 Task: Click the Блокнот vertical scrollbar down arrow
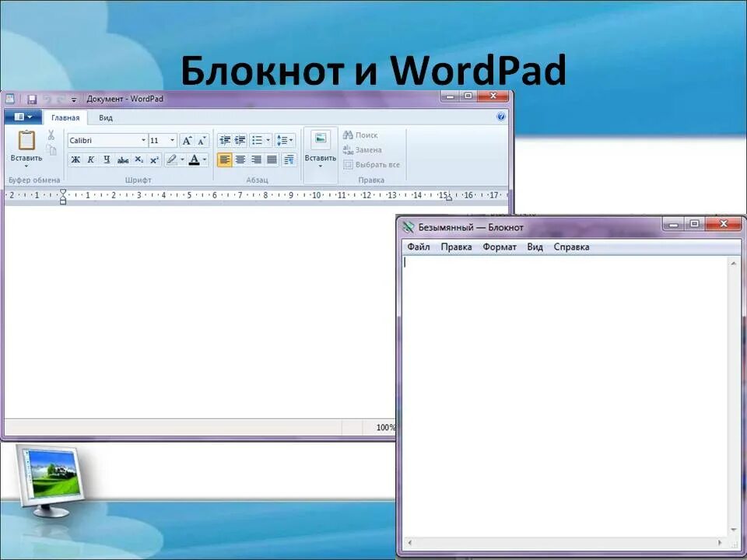pos(734,530)
